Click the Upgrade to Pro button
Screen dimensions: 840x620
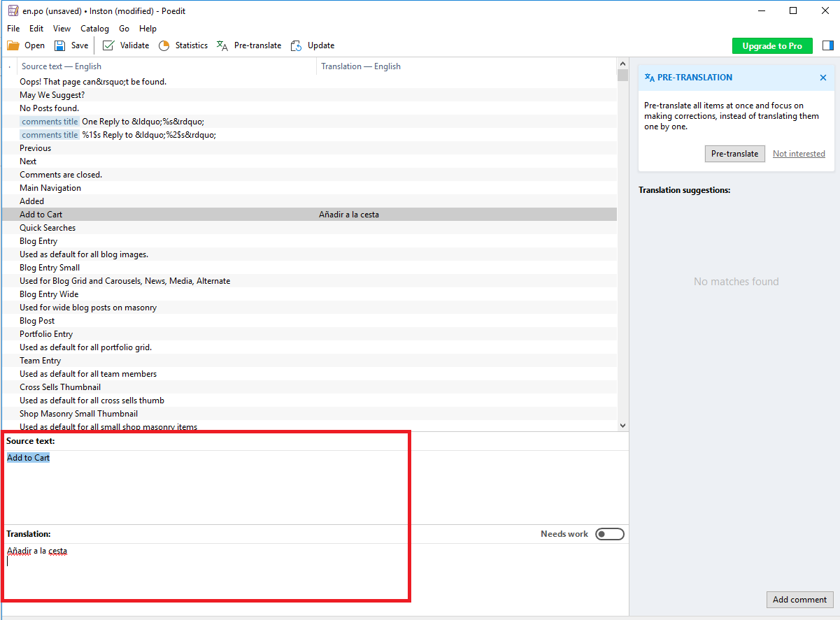coord(772,45)
